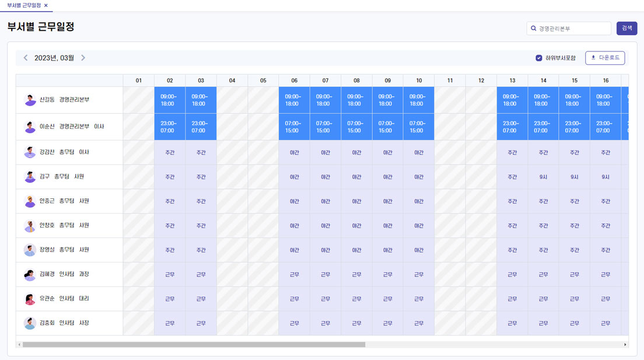This screenshot has width=644, height=360.
Task: Click the horizontal scrollbar thumb under the schedule
Action: [194, 345]
